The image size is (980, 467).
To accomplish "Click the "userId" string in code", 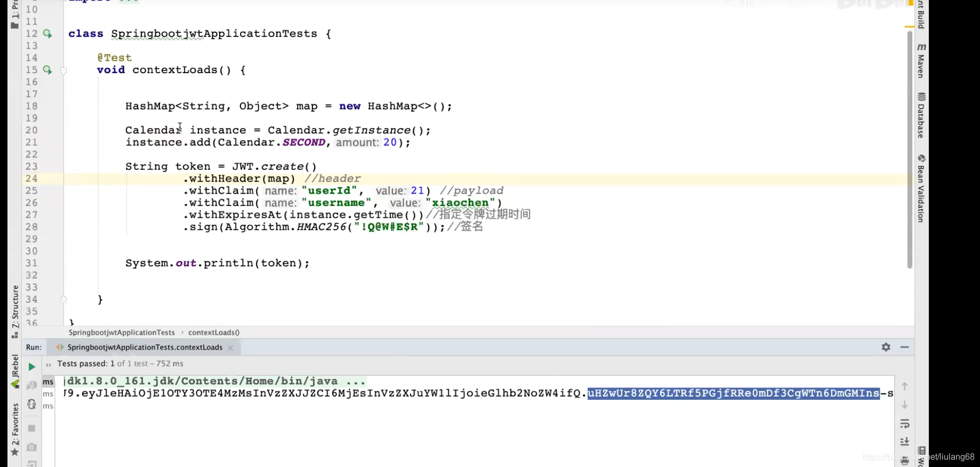I will pos(329,191).
